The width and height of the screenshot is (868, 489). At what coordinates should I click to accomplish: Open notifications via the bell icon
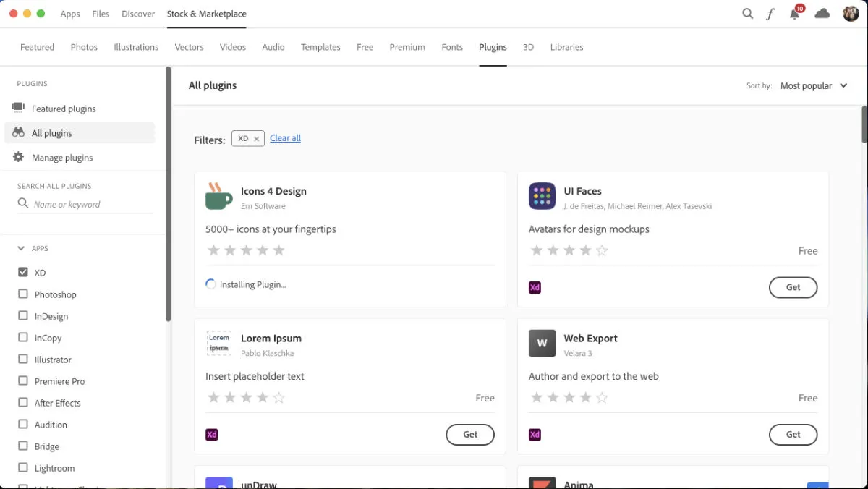click(x=795, y=14)
